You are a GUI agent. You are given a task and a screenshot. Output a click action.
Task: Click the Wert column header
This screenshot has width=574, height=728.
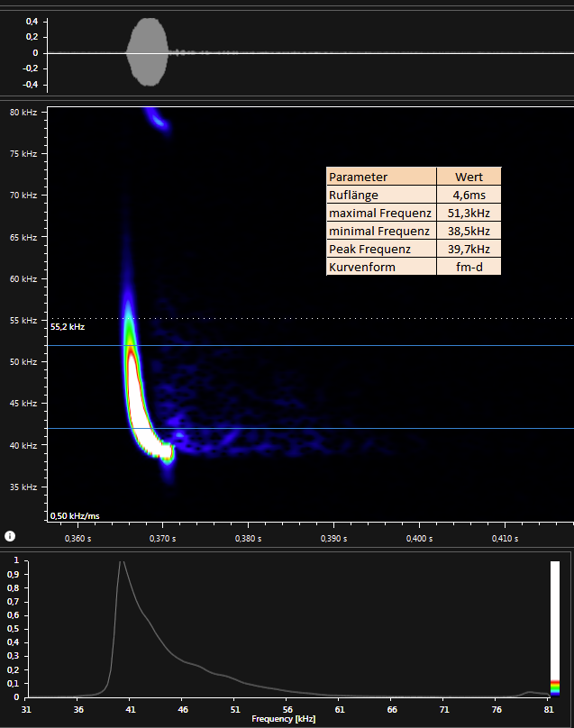(x=469, y=177)
